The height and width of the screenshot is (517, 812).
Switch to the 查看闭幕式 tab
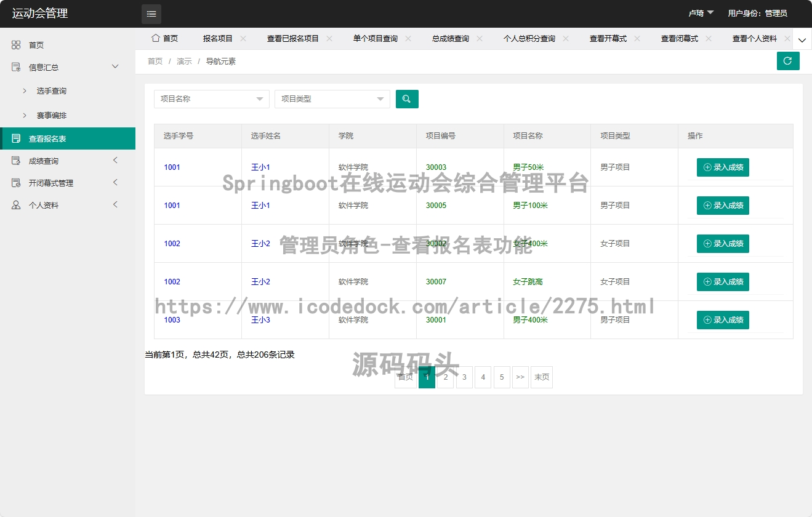(x=680, y=38)
